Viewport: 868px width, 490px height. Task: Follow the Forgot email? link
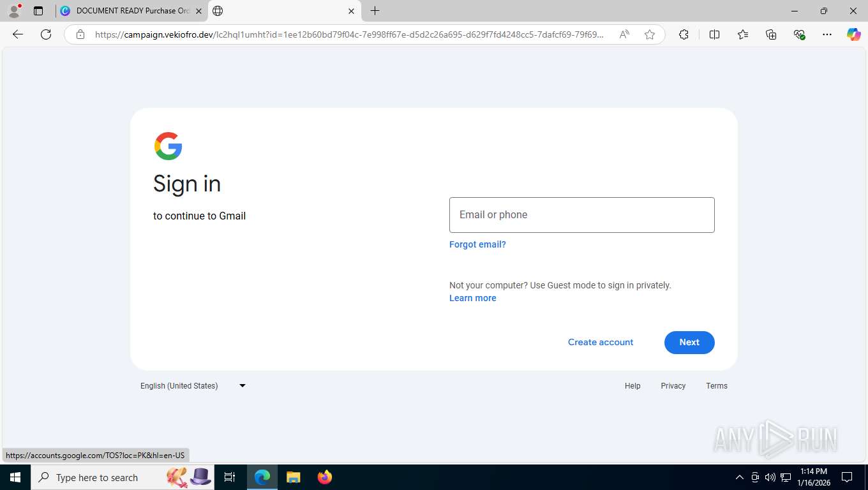[x=477, y=244]
